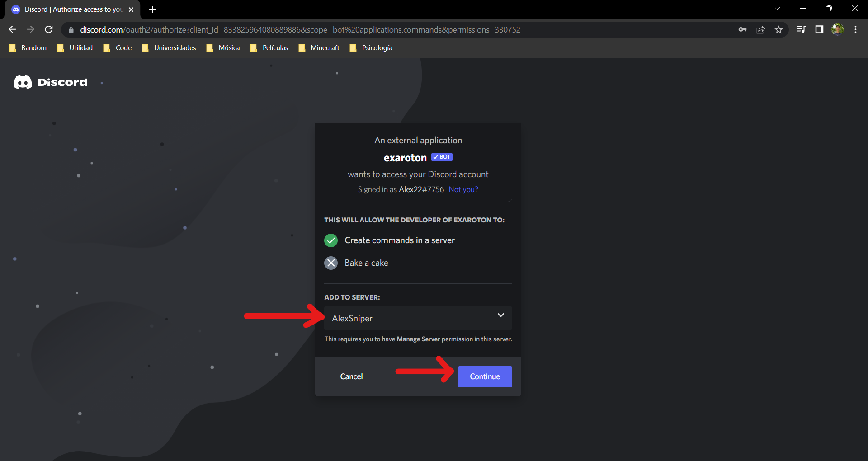Click the share page icon
The image size is (868, 461).
pos(760,29)
